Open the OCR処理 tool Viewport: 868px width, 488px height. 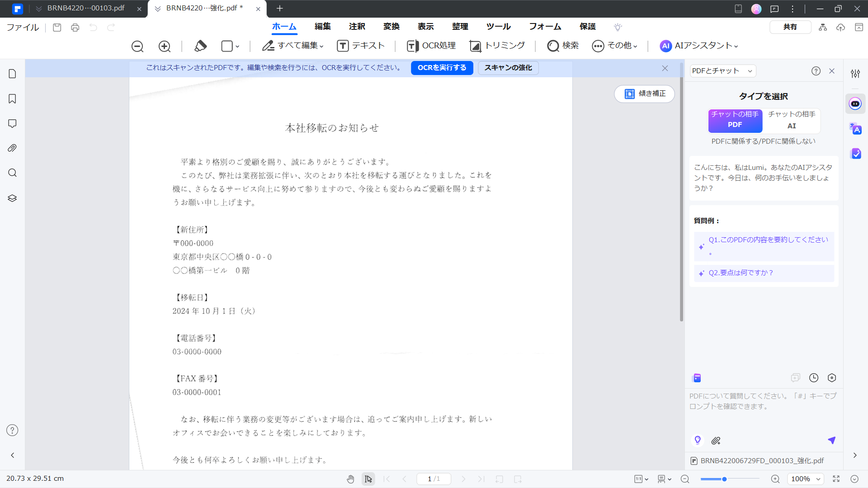tap(431, 46)
